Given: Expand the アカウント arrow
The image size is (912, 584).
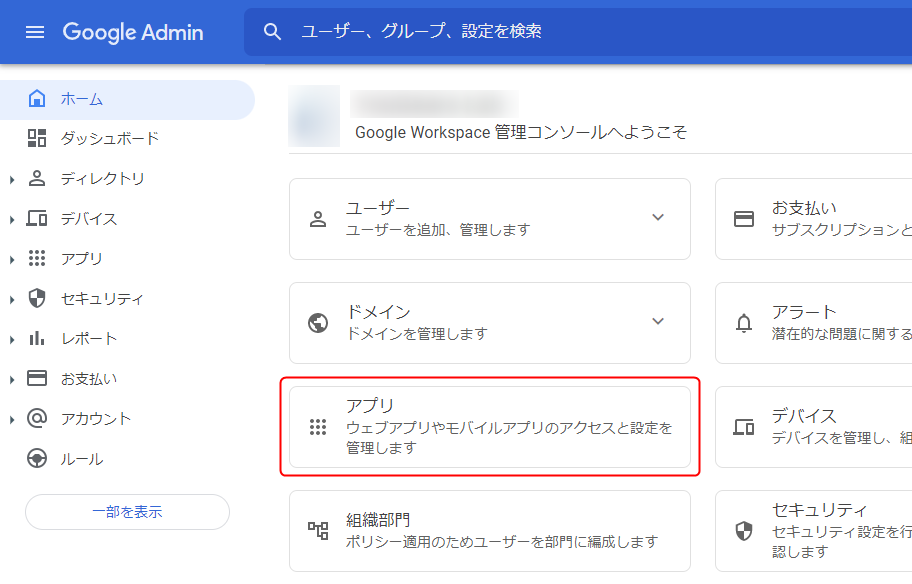Looking at the screenshot, I should click(12, 419).
